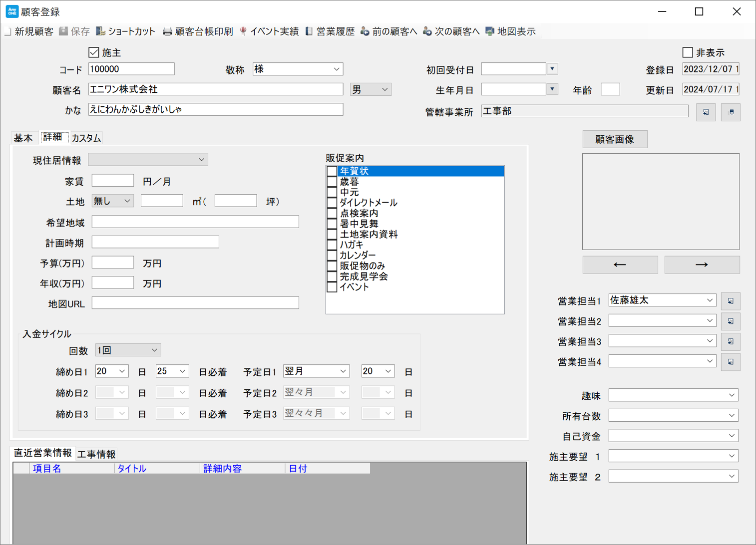Switch to the 基本 tab
Viewport: 756px width, 545px height.
(23, 138)
